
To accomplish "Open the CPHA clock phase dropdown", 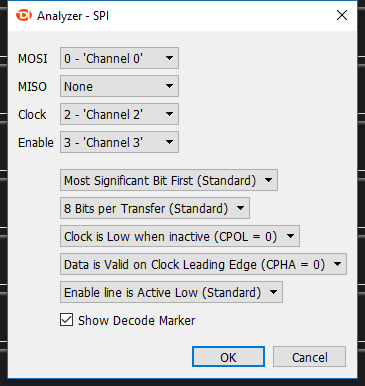I will 203,264.
